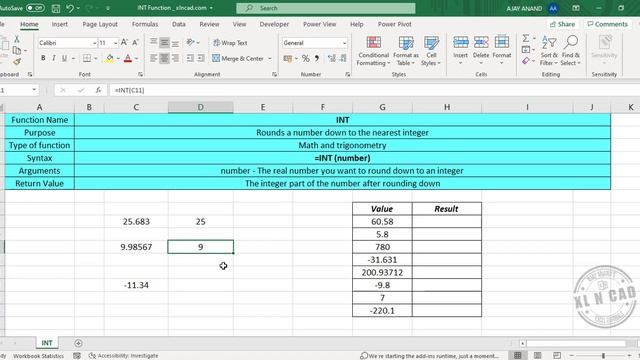Click accounting number format icon

point(288,58)
